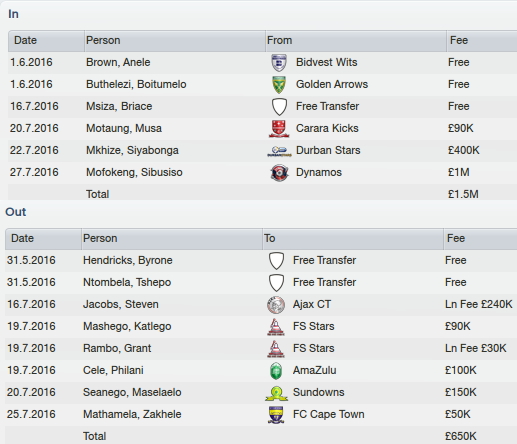Image resolution: width=517 pixels, height=444 pixels.
Task: Open player Mofokeng, Sibusiso
Action: (x=134, y=172)
